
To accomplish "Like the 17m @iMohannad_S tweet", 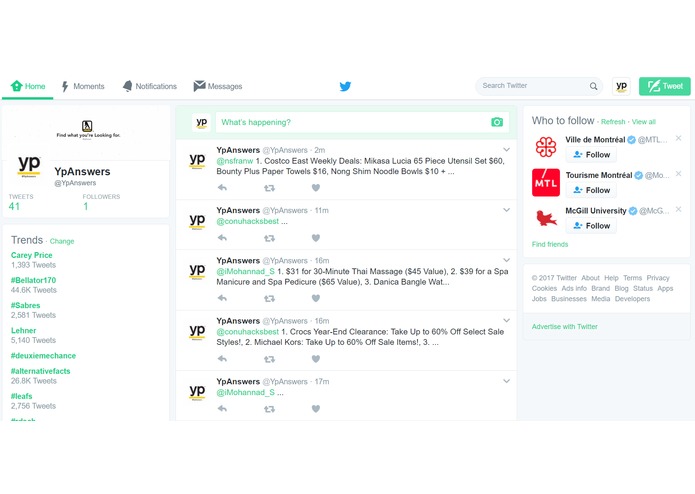I will pyautogui.click(x=316, y=408).
